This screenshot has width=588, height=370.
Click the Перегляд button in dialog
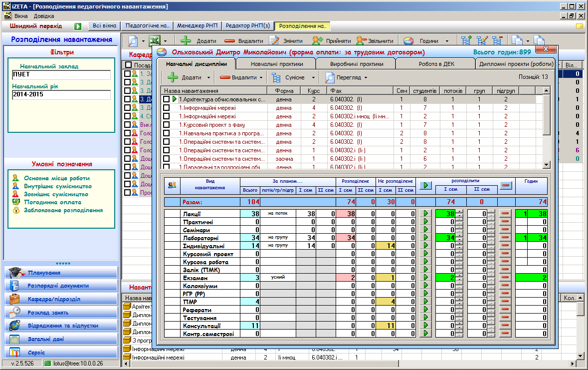point(343,77)
